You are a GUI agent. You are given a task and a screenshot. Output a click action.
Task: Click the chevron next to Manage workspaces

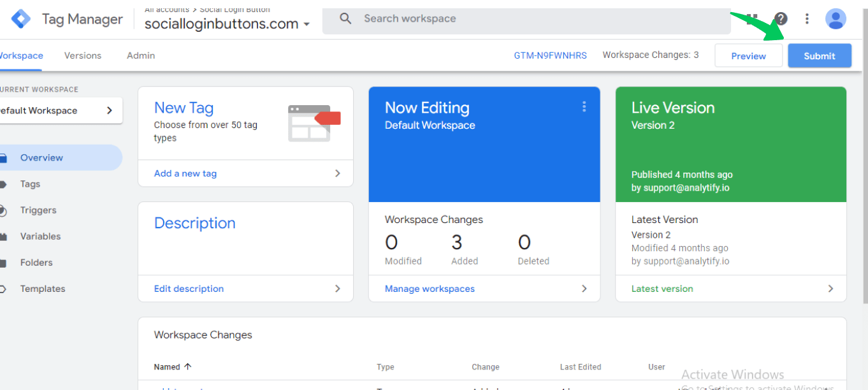click(584, 289)
